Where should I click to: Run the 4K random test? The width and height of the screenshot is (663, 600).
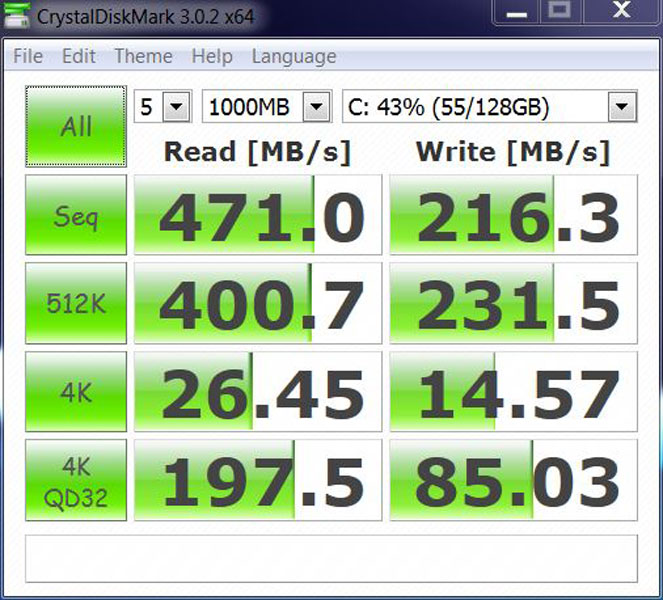[x=76, y=391]
